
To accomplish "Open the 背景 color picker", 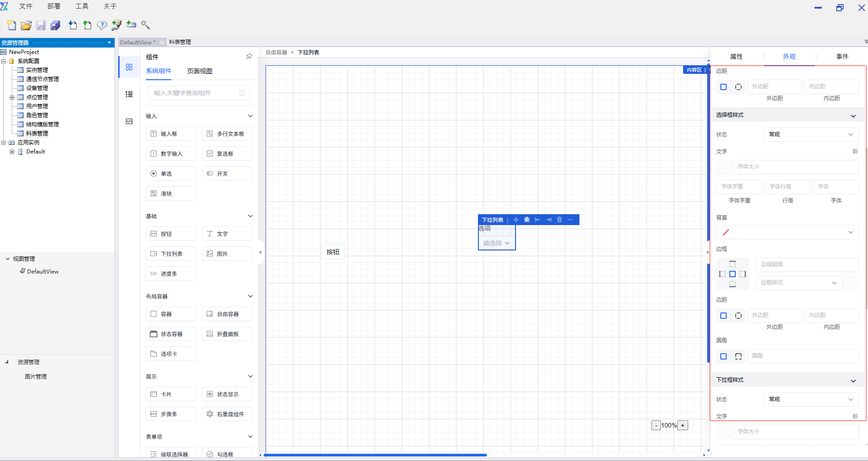I will (x=787, y=232).
